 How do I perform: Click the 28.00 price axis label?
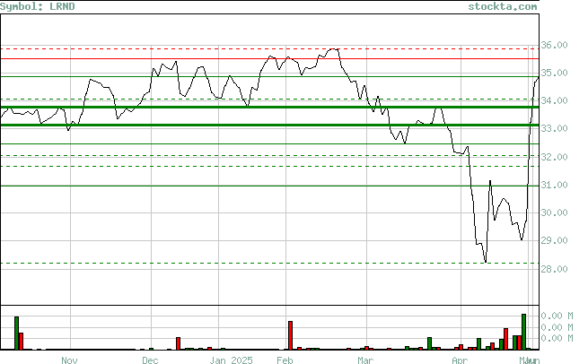[x=554, y=269]
